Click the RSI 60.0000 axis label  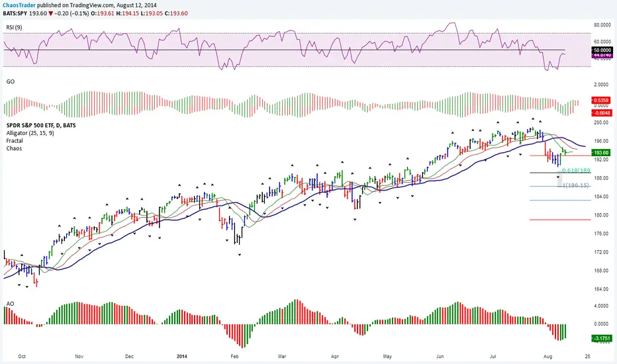tap(602, 42)
